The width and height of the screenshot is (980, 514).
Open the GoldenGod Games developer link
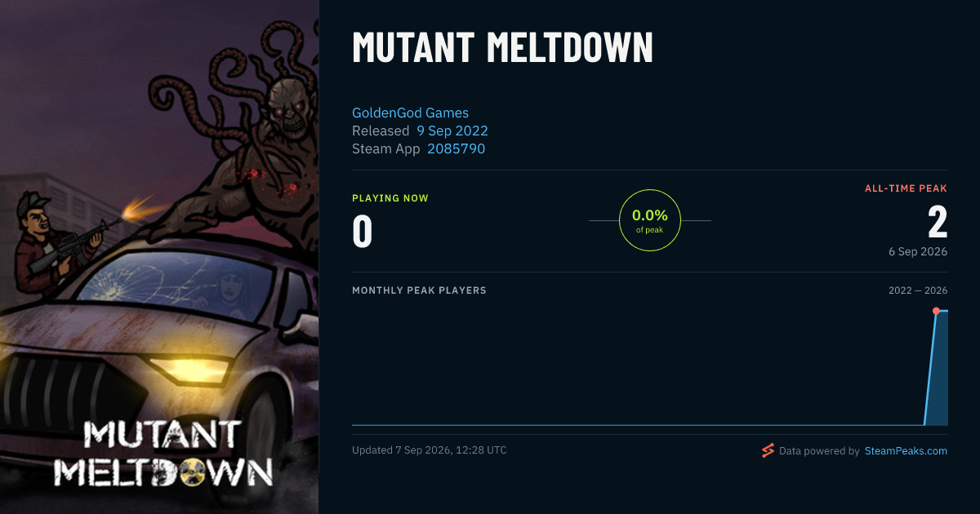[410, 113]
